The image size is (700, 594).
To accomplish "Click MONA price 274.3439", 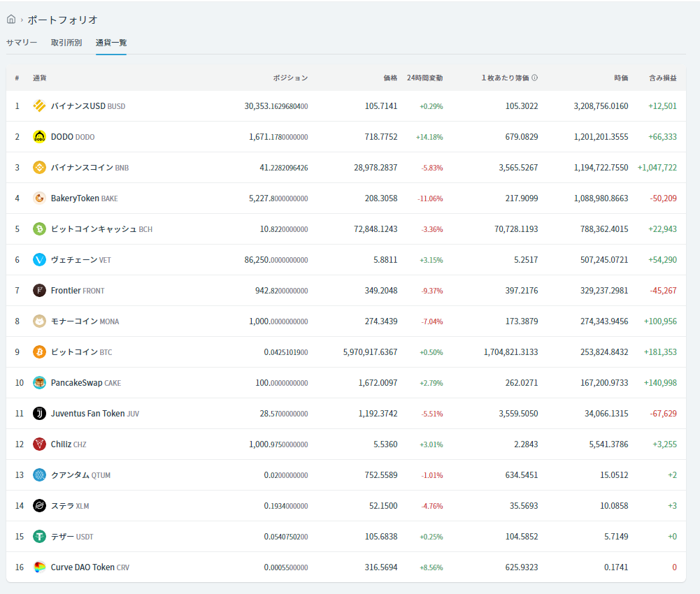I will tap(381, 321).
